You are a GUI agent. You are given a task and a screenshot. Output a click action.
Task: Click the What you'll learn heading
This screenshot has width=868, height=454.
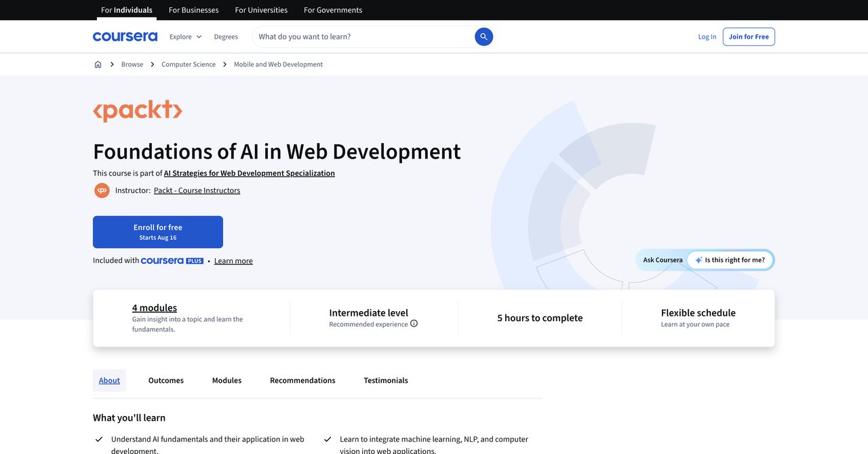(x=129, y=417)
